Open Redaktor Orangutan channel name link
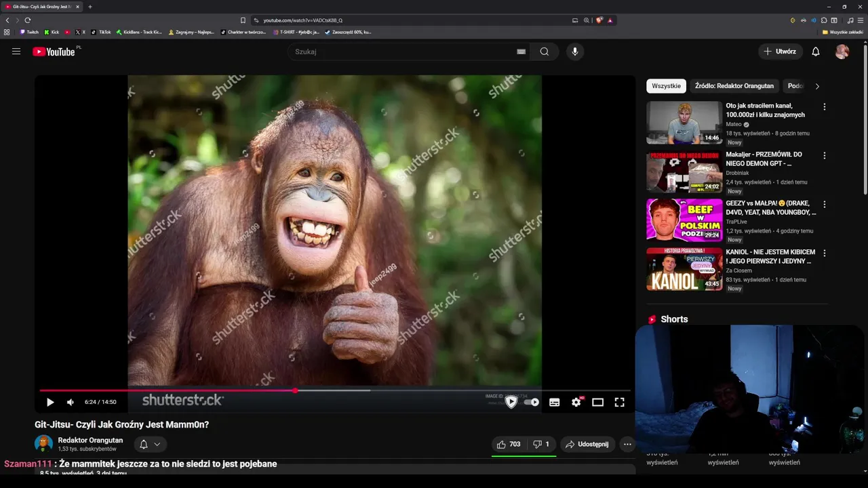 90,441
